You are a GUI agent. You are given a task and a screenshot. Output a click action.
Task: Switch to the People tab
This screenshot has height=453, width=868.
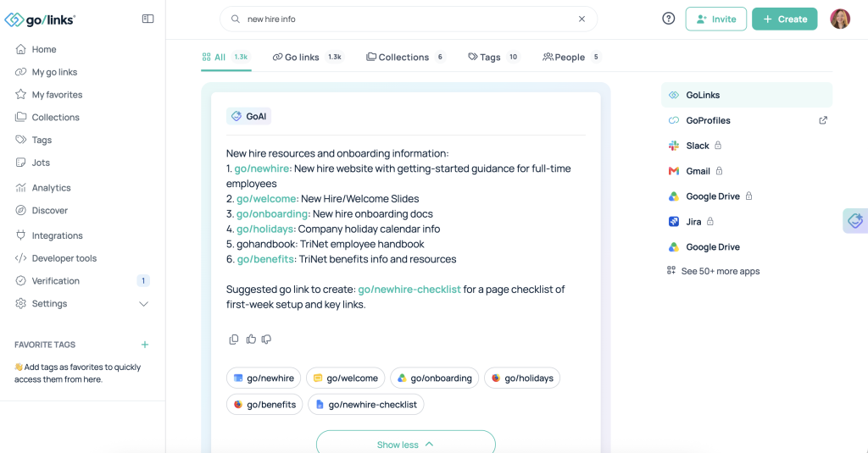tap(571, 57)
